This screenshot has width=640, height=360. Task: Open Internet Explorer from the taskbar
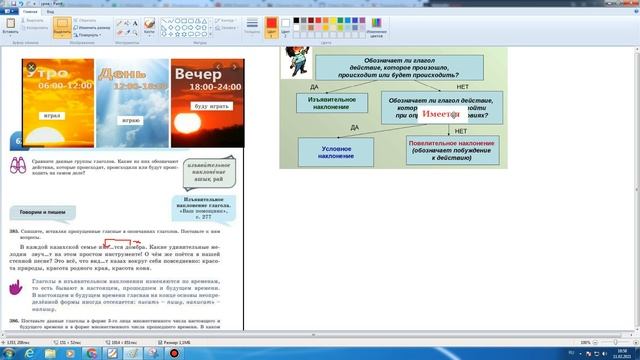click(29, 353)
